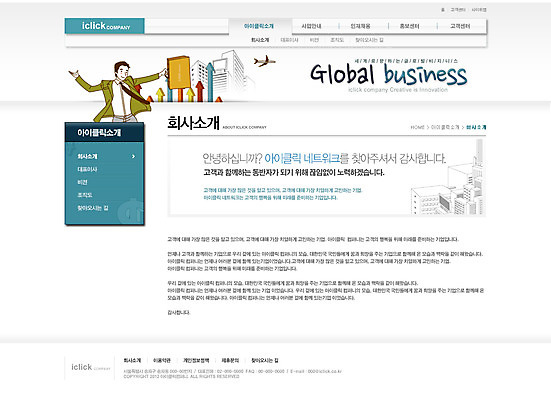Select 찾아오시는 길 in the left sidebar

pyautogui.click(x=93, y=208)
